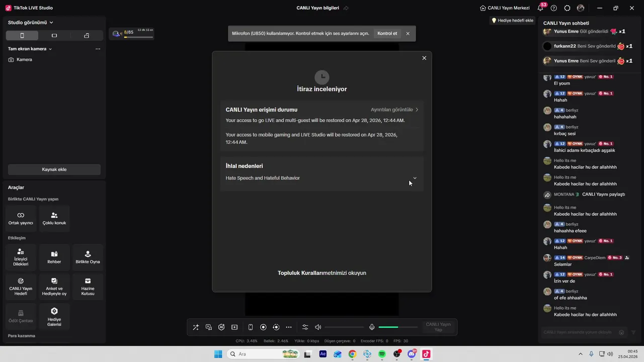Open Google Chrome from taskbar

(x=352, y=354)
